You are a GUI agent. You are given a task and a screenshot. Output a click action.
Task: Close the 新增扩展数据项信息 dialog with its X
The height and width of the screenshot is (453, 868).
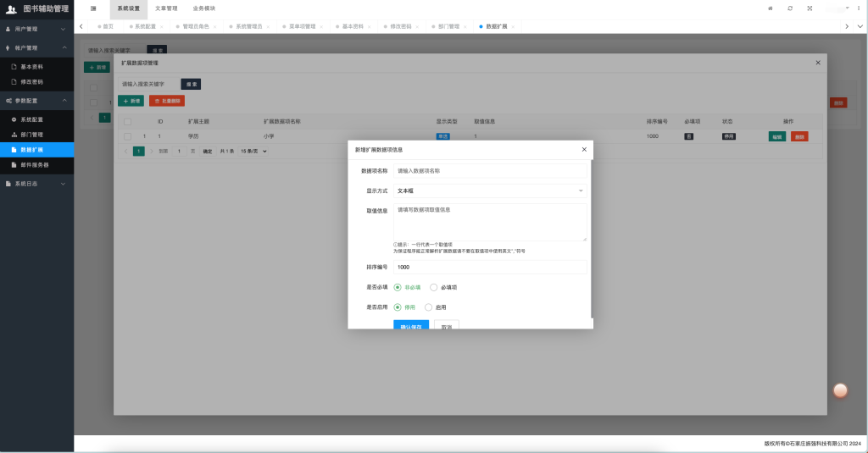tap(583, 149)
